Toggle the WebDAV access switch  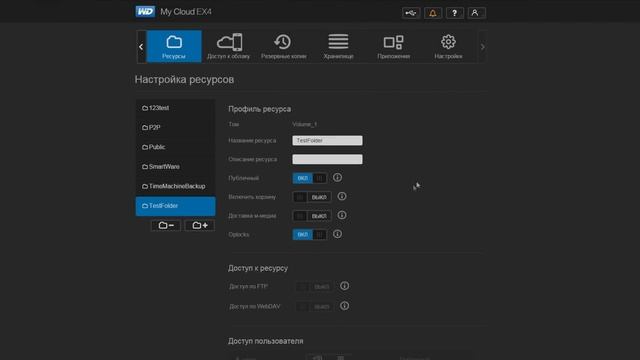point(314,306)
